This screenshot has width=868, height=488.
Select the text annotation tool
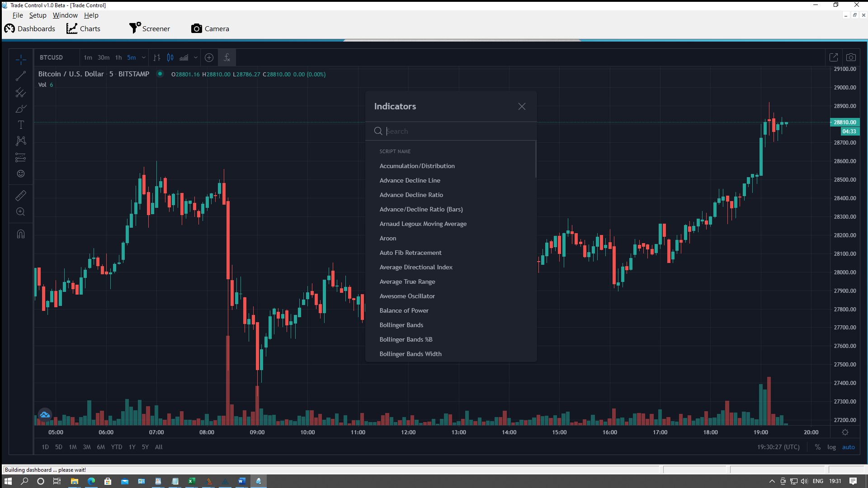[21, 125]
